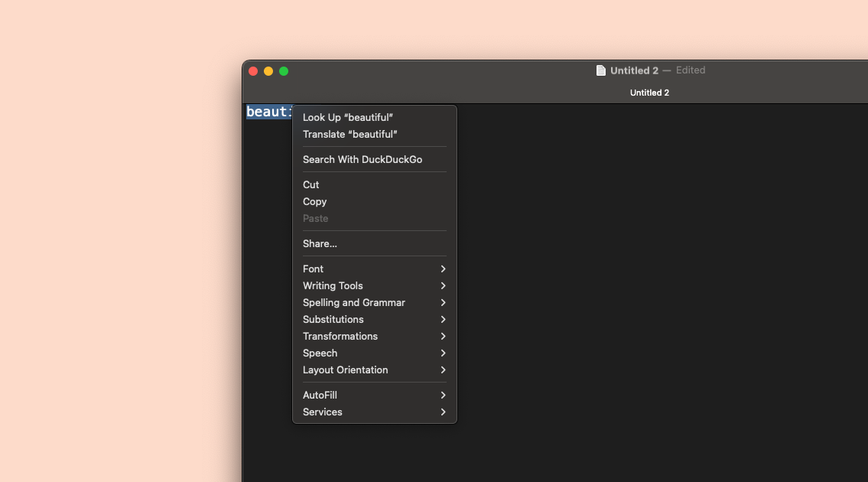Click the Untitled 2 window title
This screenshot has height=482, width=868.
pos(635,70)
